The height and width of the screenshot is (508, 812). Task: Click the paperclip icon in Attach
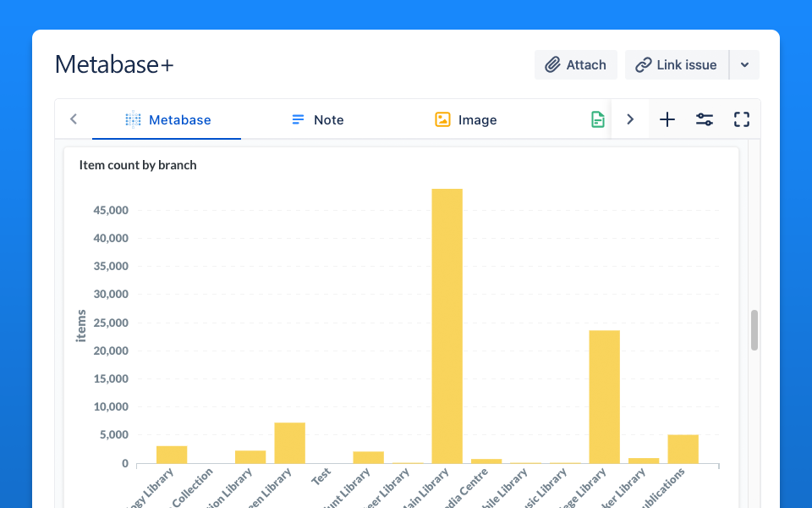(x=552, y=65)
